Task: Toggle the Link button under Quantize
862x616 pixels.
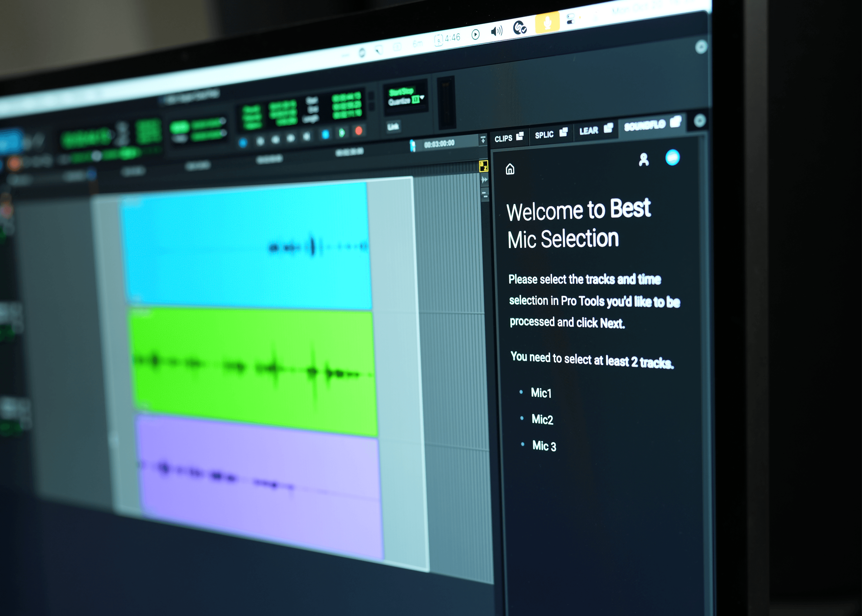Action: tap(393, 126)
